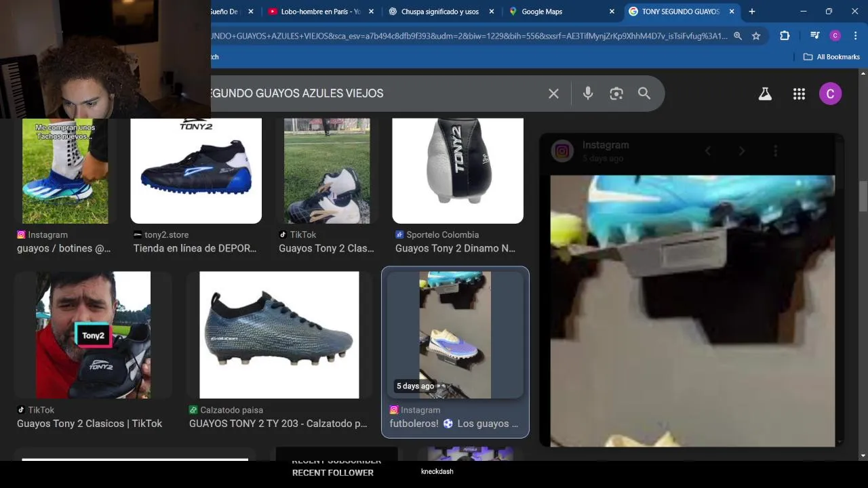Start voice search with the microphone icon
This screenshot has width=868, height=488.
[588, 94]
